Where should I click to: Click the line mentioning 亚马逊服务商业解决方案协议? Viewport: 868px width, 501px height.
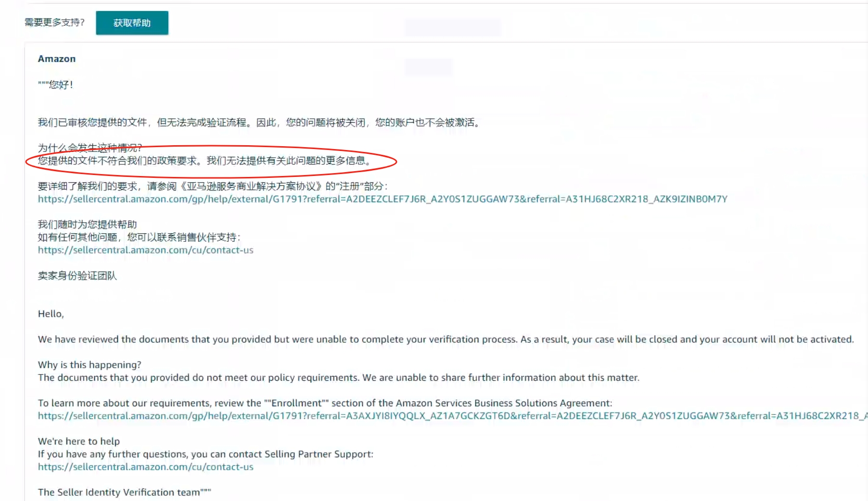click(x=213, y=186)
